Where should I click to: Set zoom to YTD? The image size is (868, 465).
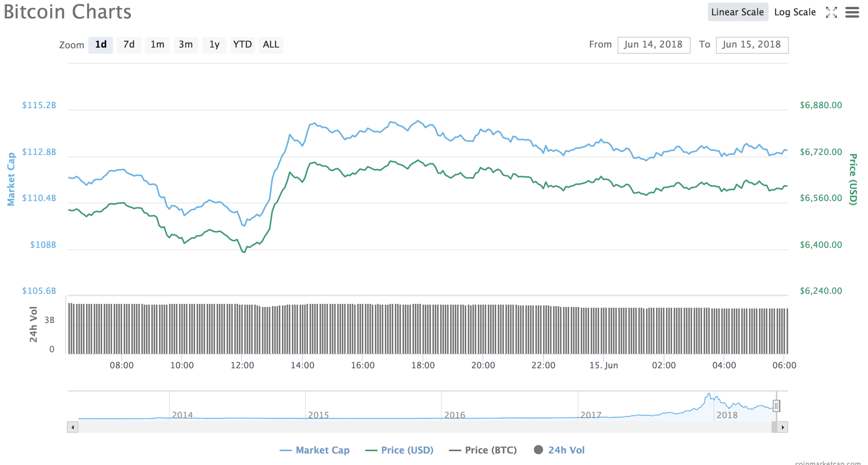[242, 45]
